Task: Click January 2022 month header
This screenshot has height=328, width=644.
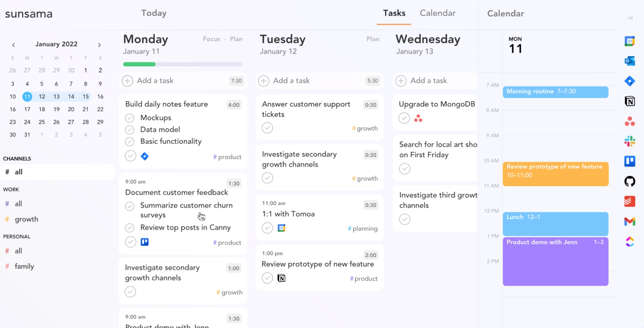Action: click(x=56, y=44)
